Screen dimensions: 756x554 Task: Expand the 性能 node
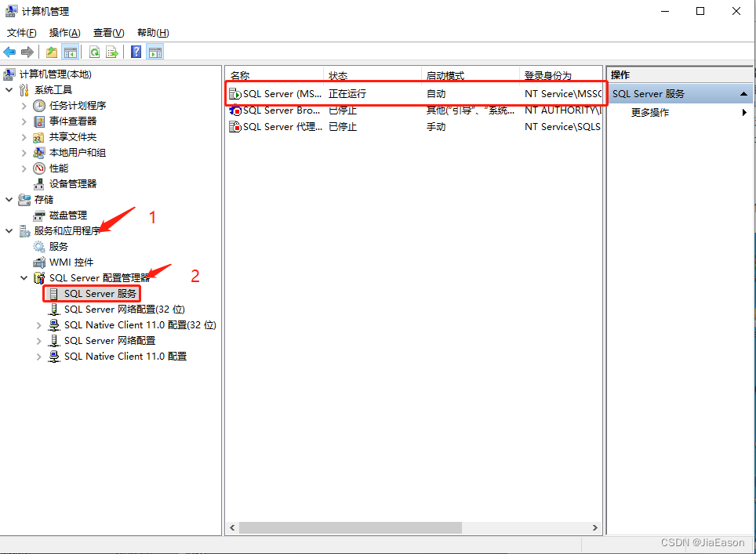[x=24, y=168]
